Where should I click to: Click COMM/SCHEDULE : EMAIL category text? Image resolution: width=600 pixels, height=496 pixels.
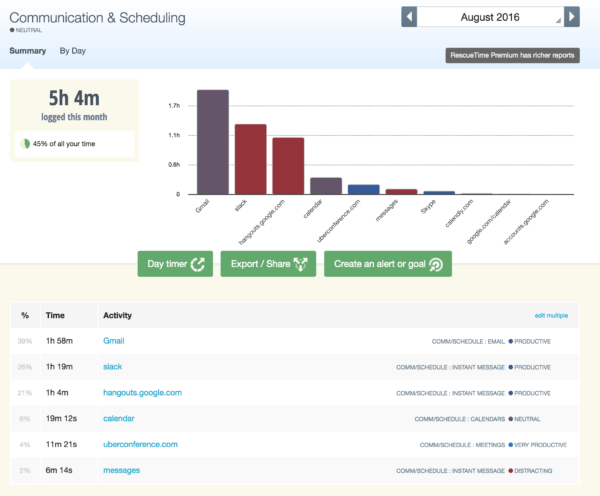click(x=468, y=341)
